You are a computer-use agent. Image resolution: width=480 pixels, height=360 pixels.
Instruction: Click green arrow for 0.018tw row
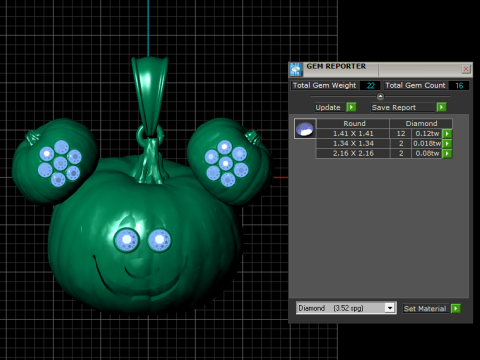point(447,144)
